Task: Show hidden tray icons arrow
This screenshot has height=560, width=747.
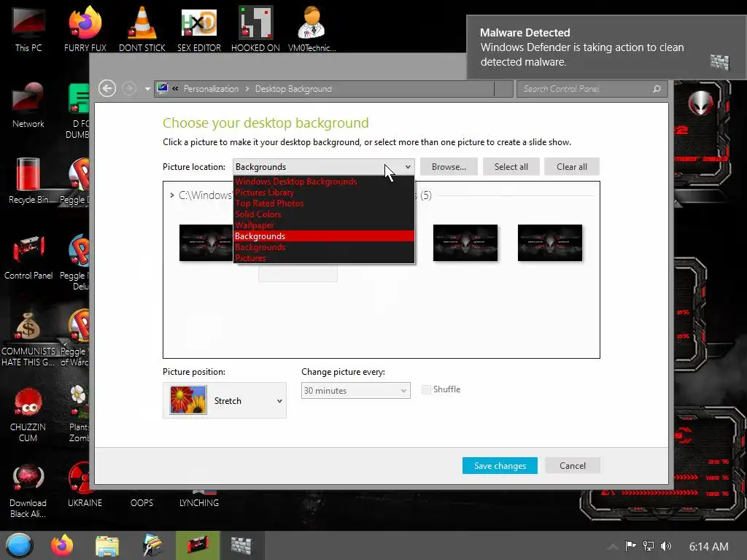Action: pos(613,546)
